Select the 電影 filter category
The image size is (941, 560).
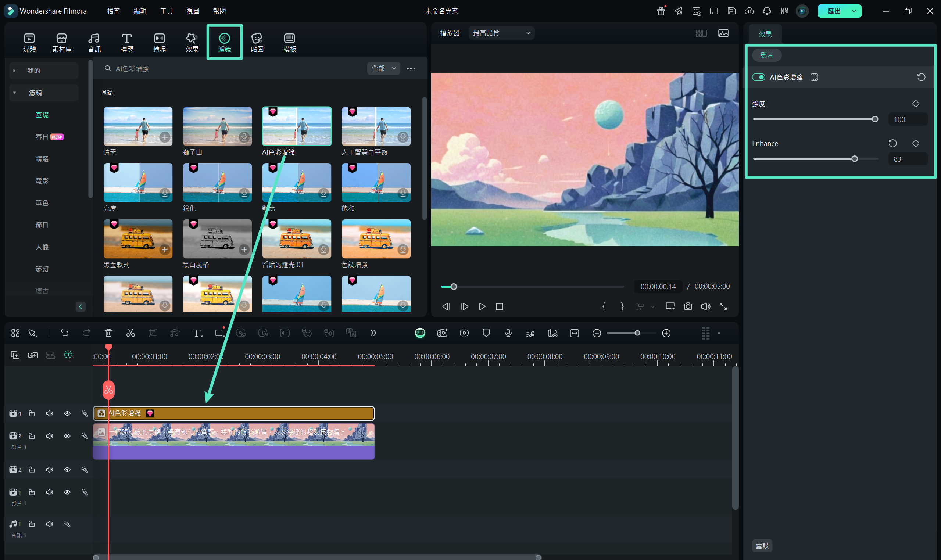pyautogui.click(x=42, y=181)
